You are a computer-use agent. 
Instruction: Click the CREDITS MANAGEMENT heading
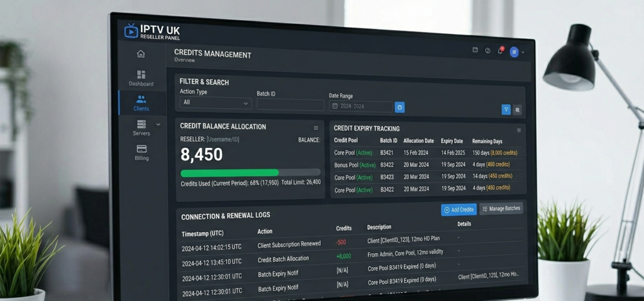click(213, 54)
